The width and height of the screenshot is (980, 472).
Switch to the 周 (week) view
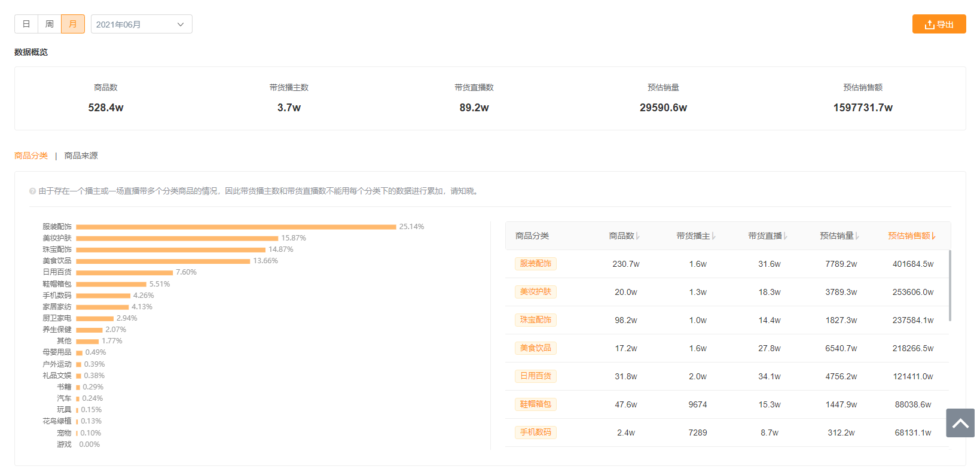click(x=50, y=24)
